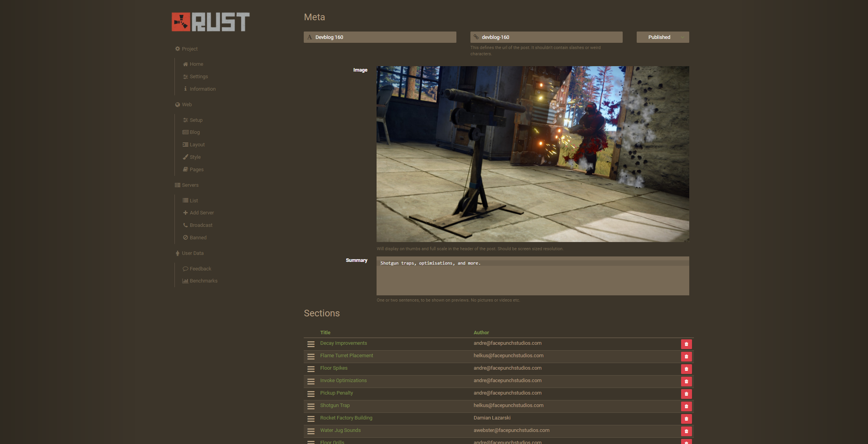Click drag handle for Decay Improvements
868x444 pixels.
pyautogui.click(x=311, y=344)
